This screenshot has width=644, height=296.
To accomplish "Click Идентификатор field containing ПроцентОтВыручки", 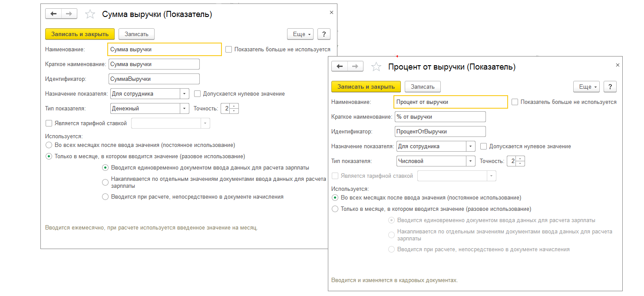I will (x=440, y=132).
